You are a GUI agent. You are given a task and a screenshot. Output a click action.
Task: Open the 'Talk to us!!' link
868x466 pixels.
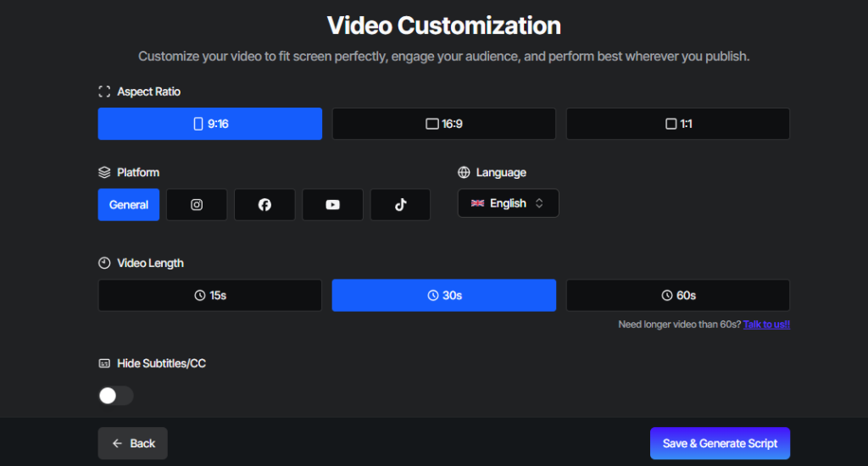[x=766, y=325]
